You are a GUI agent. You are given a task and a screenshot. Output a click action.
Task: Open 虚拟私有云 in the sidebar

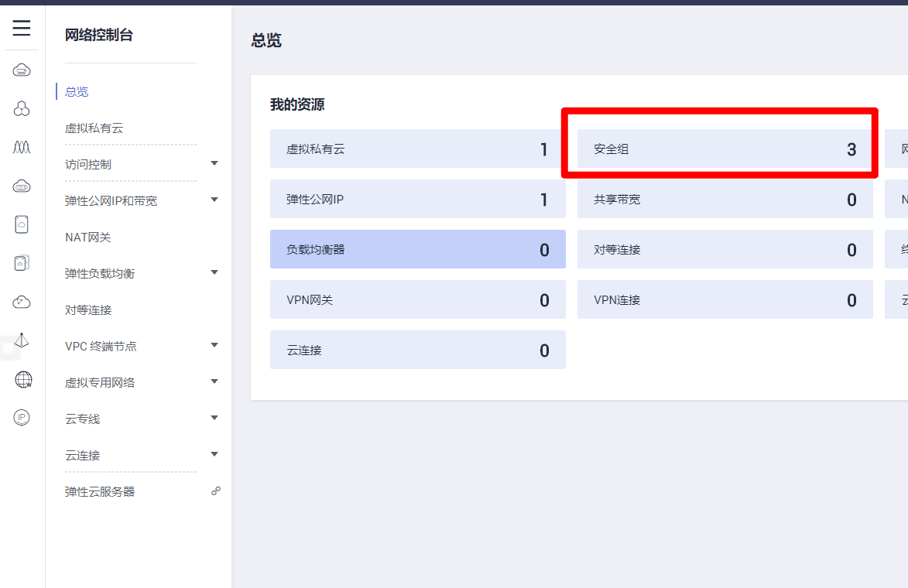pyautogui.click(x=94, y=128)
